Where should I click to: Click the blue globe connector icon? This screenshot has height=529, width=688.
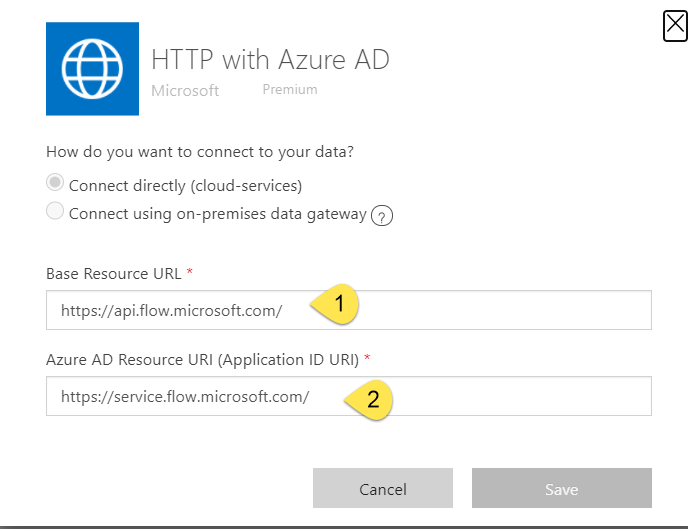91,66
